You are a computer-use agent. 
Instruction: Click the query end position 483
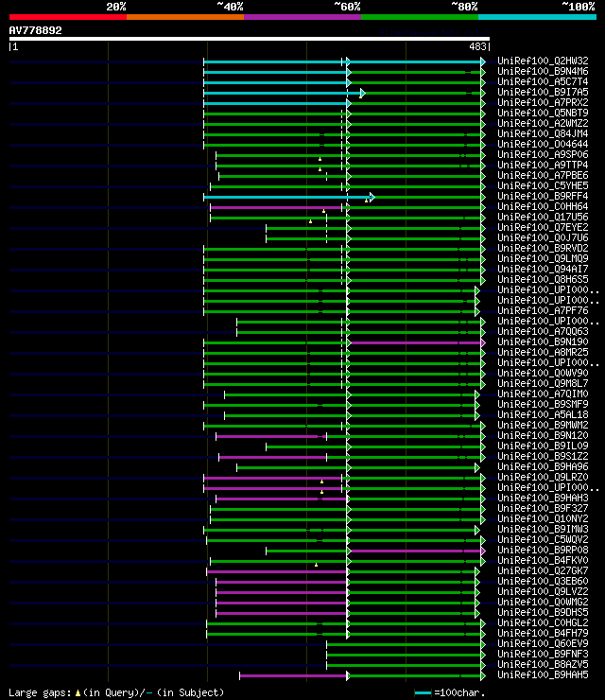[477, 46]
